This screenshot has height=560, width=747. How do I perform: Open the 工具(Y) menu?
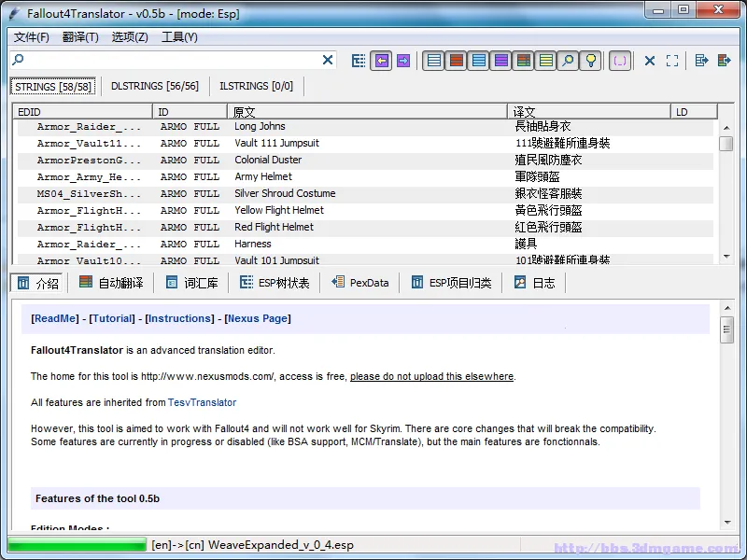coord(179,37)
